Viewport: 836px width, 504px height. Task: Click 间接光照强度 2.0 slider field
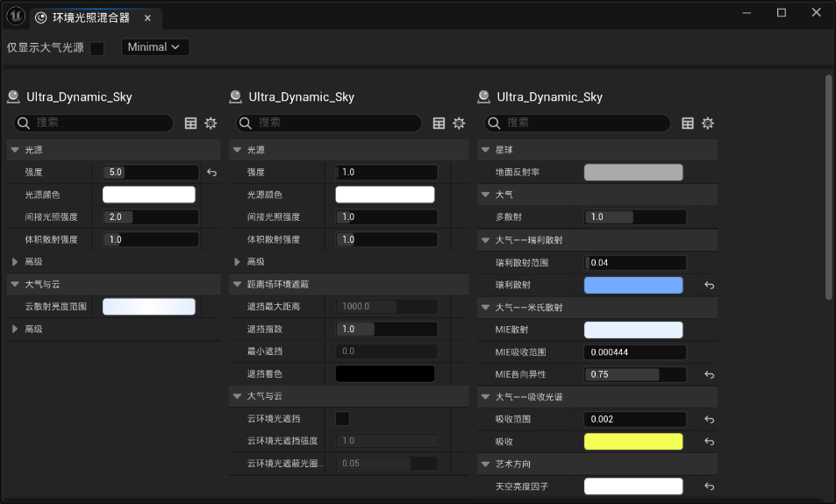tap(151, 217)
